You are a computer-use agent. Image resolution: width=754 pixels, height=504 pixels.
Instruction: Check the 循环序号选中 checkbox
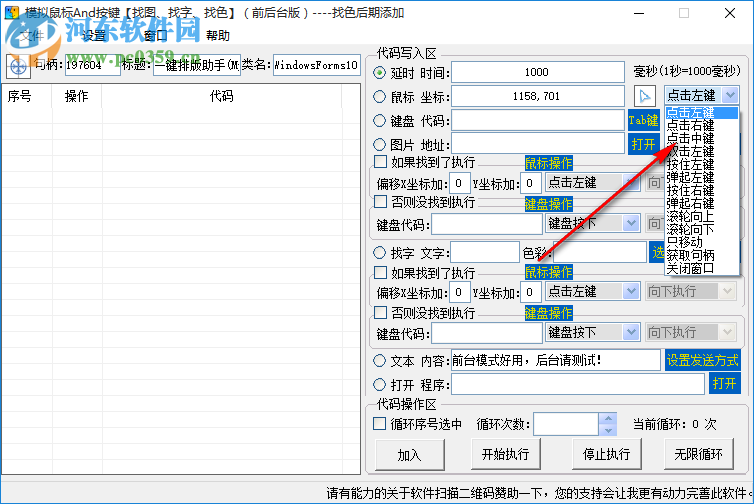379,424
